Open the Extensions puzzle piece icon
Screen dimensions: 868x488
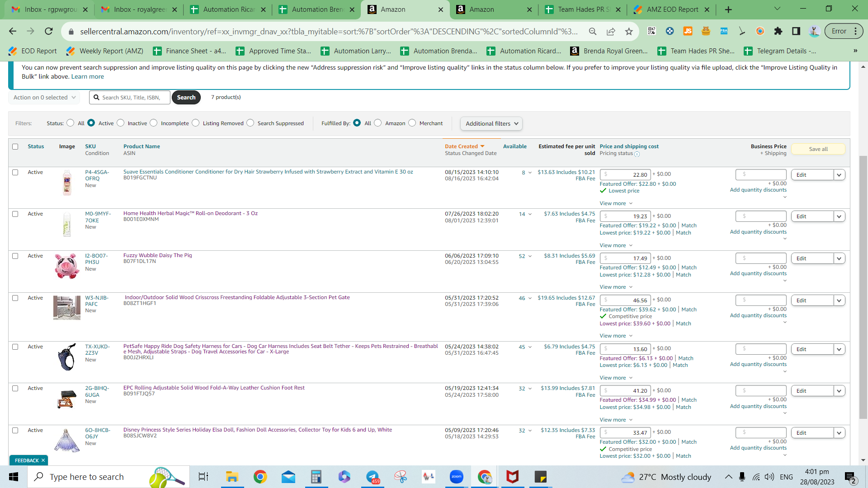coord(778,31)
